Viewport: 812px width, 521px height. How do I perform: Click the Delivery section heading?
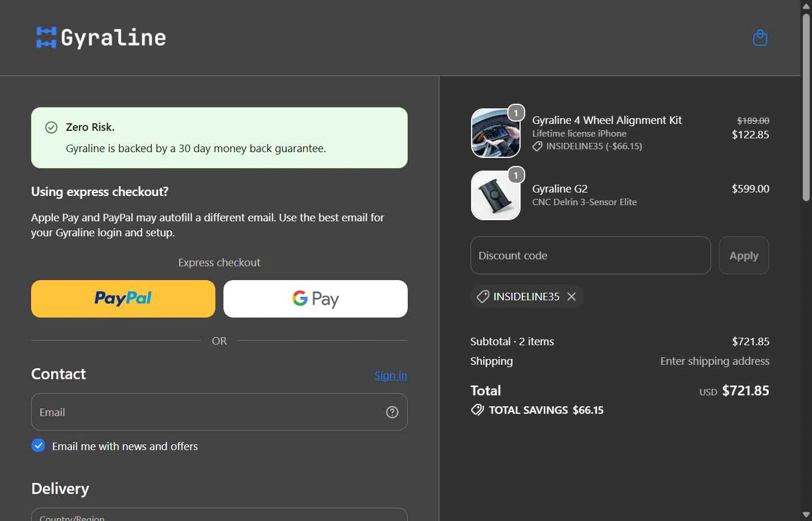point(60,489)
